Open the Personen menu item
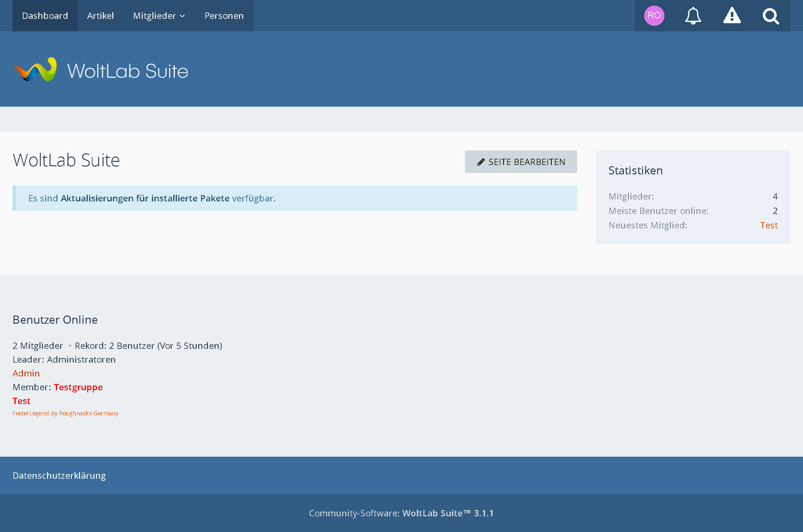This screenshot has width=803, height=532. pos(224,16)
